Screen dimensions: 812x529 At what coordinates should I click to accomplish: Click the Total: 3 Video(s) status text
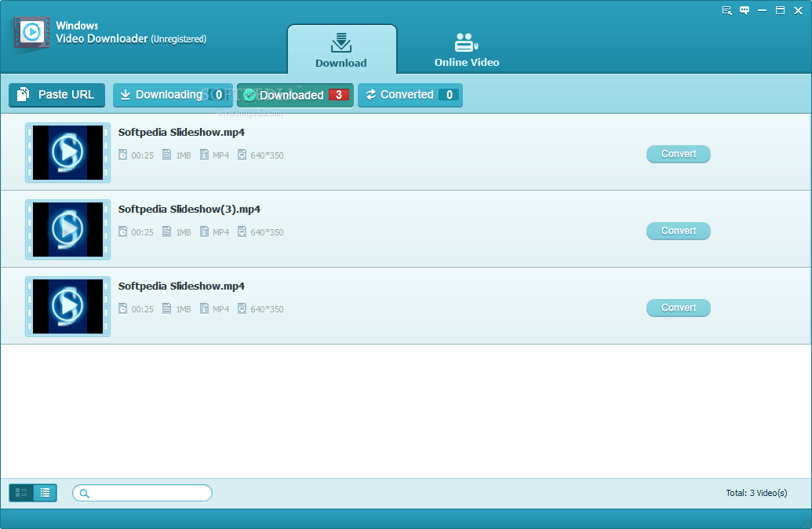(756, 493)
